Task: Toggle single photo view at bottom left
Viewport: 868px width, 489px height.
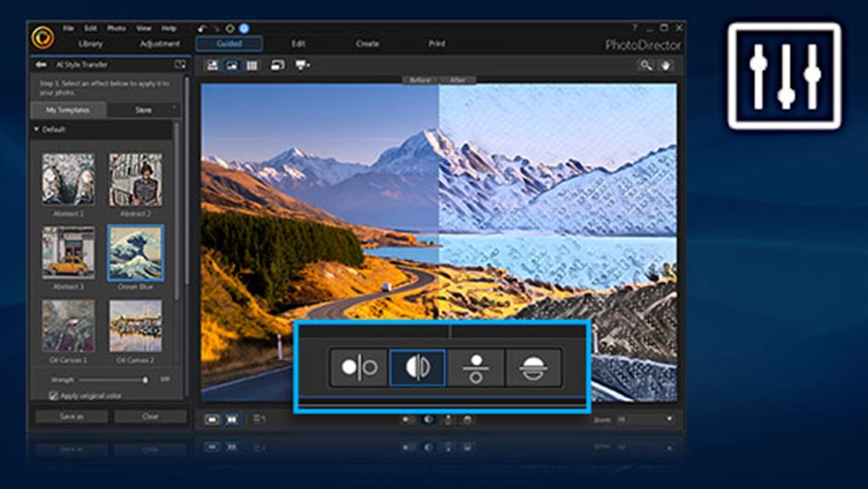Action: 212,420
